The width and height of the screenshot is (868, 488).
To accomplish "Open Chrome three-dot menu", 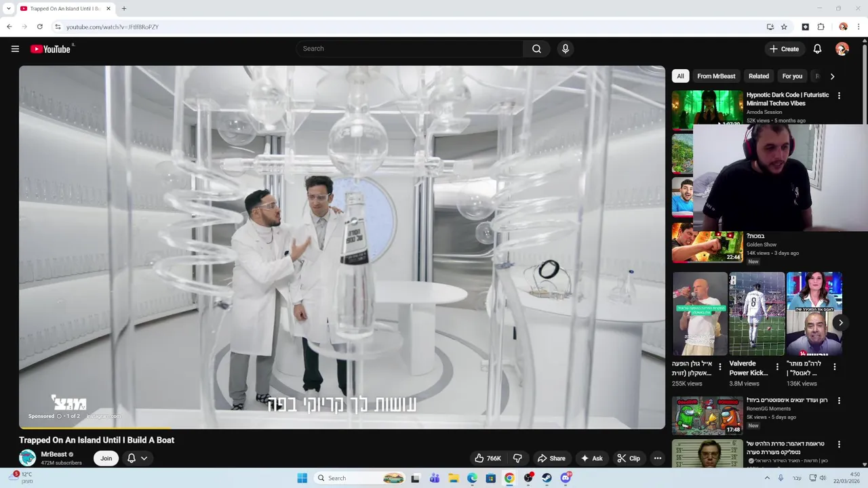I will (859, 27).
